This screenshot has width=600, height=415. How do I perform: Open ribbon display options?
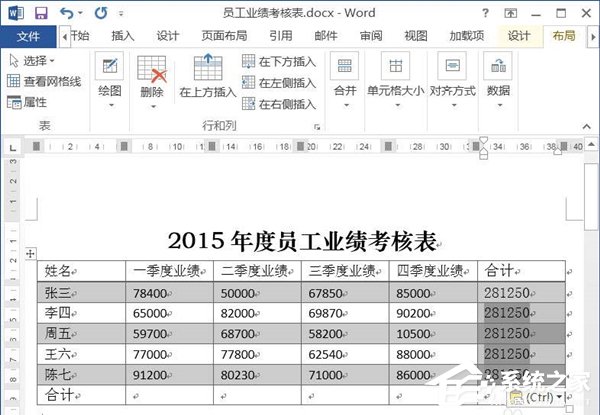click(510, 14)
